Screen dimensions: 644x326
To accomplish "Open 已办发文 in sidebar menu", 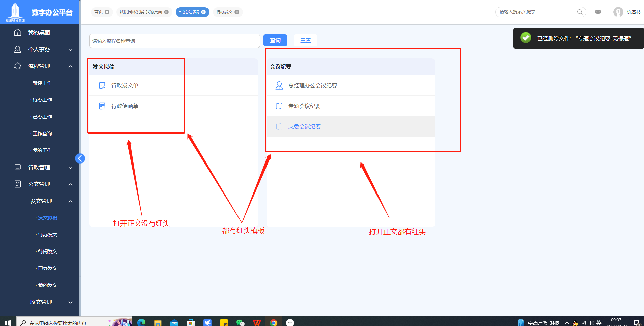I will pyautogui.click(x=48, y=268).
